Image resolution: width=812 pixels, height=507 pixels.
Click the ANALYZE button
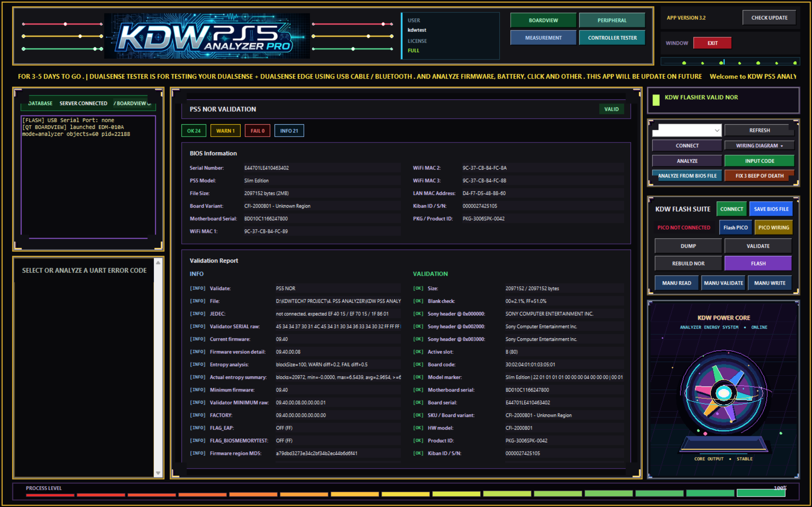(x=687, y=161)
